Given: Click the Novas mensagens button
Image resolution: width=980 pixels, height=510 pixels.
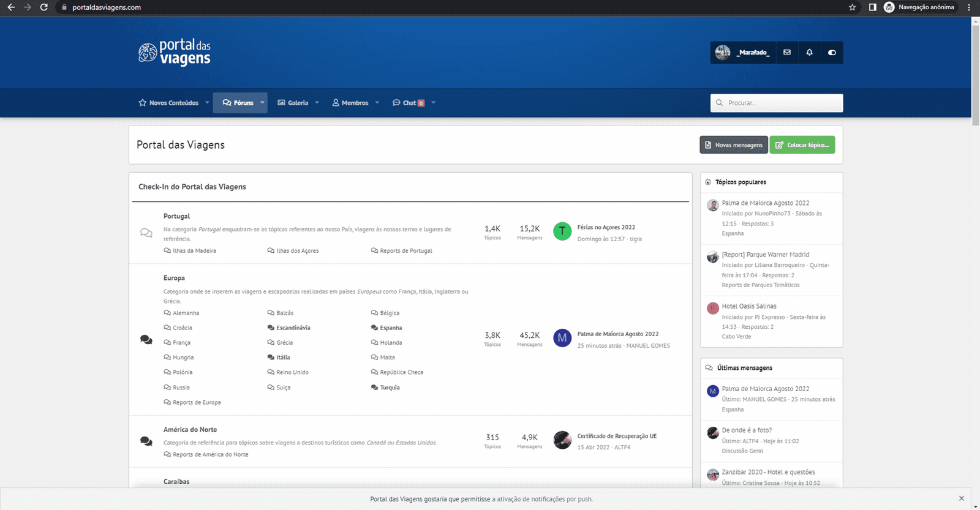Looking at the screenshot, I should click(734, 145).
